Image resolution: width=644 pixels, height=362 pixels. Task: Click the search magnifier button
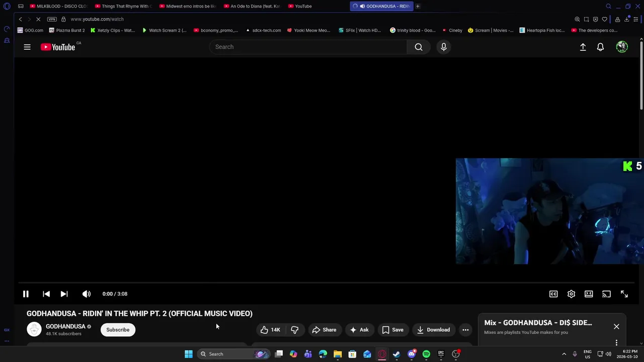[419, 47]
